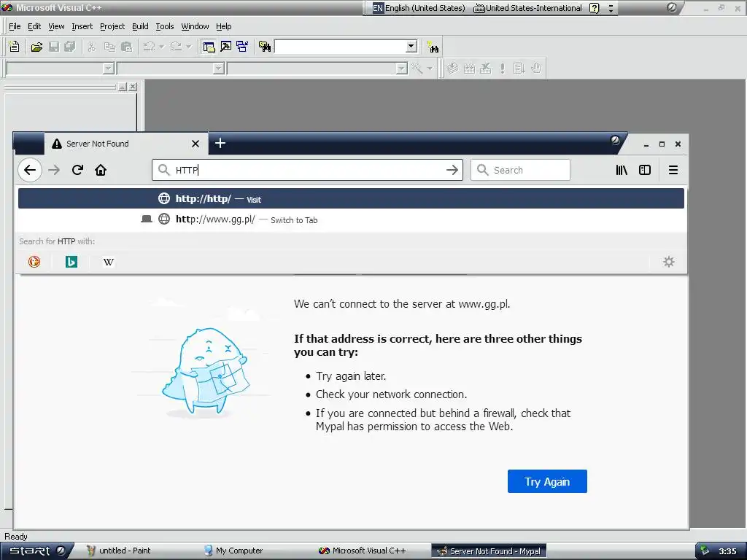Expand the Redo history dropdown arrow
The width and height of the screenshot is (747, 560).
click(x=188, y=47)
